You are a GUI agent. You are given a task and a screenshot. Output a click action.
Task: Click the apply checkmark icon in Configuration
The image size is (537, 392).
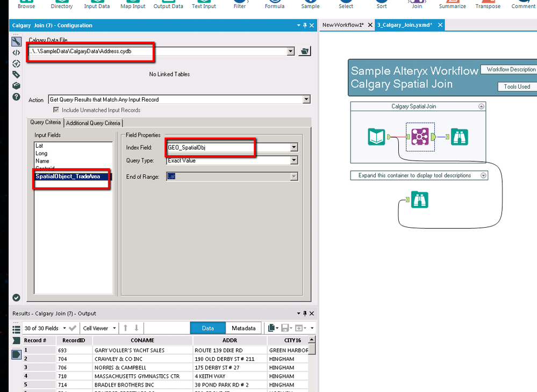click(16, 297)
